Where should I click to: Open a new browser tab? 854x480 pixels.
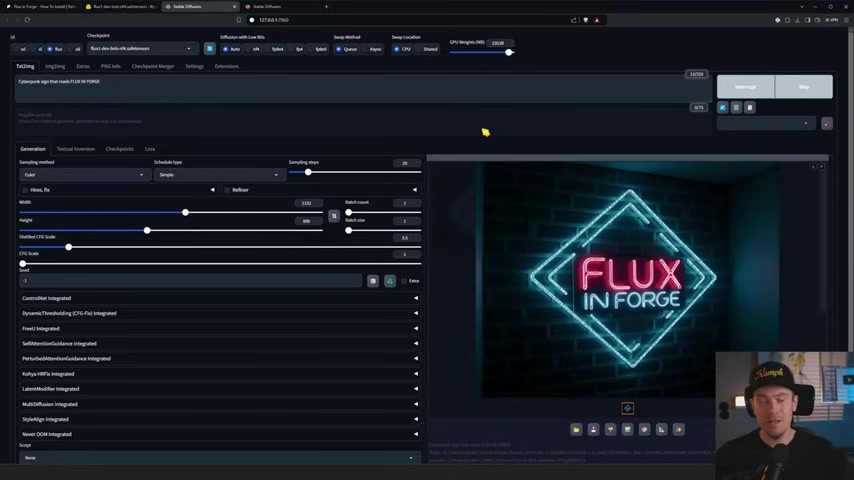coord(326,7)
